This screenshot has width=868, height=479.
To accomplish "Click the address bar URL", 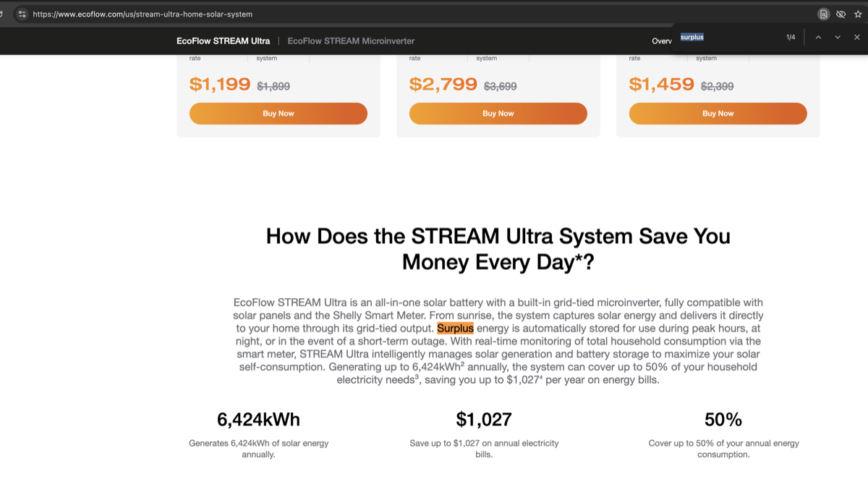I will click(x=142, y=14).
